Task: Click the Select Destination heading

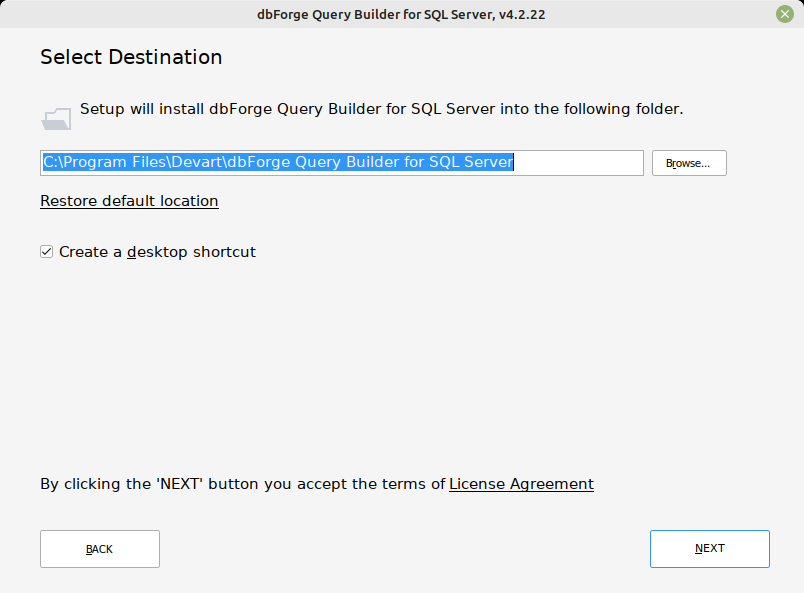Action: click(131, 57)
